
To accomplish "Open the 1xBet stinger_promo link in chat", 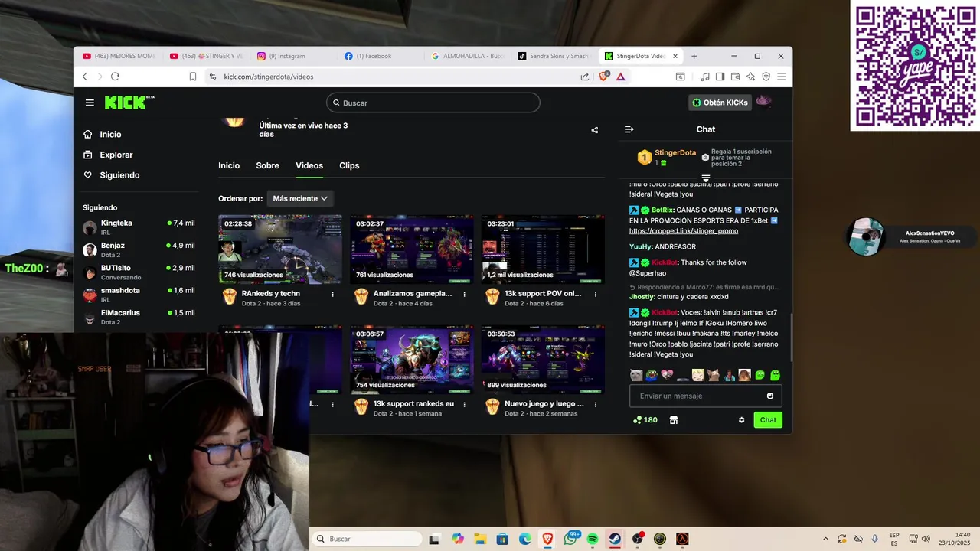I will pyautogui.click(x=684, y=230).
